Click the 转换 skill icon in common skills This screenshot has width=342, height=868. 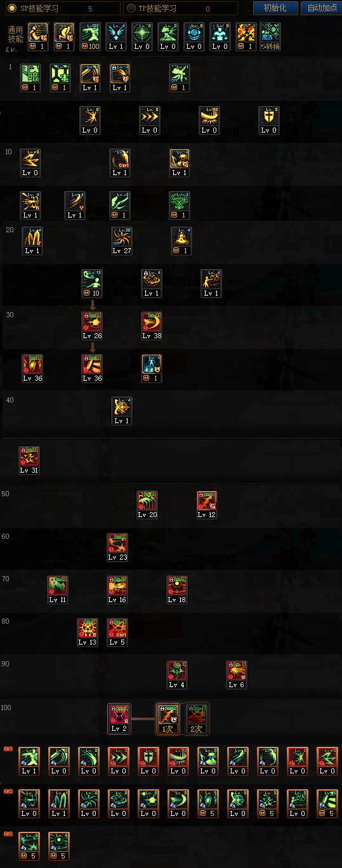(270, 37)
